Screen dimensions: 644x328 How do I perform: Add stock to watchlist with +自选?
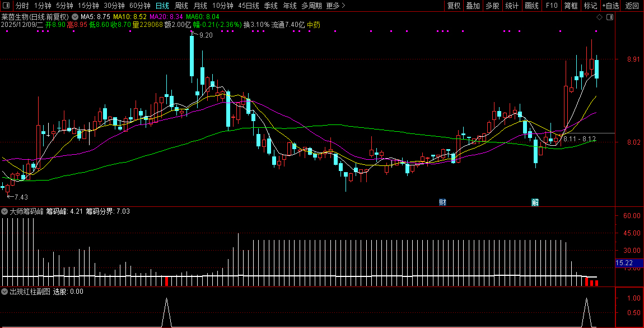[611, 6]
